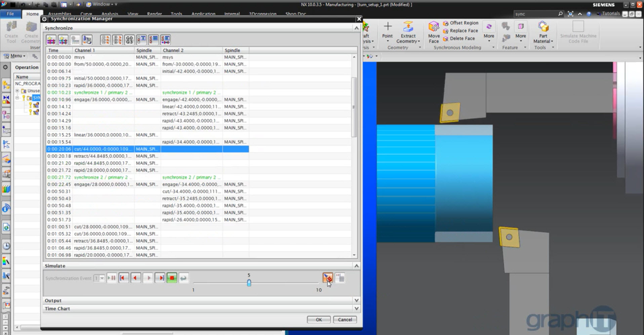Image resolution: width=644 pixels, height=335 pixels.
Task: Click Cancel in Synchronization Manager
Action: pyautogui.click(x=345, y=320)
